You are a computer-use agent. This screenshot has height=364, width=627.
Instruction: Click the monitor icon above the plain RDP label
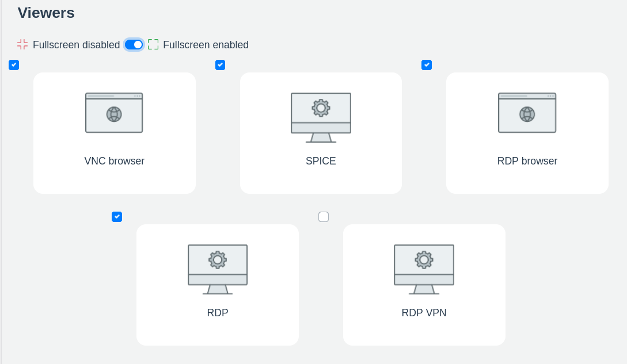(218, 269)
